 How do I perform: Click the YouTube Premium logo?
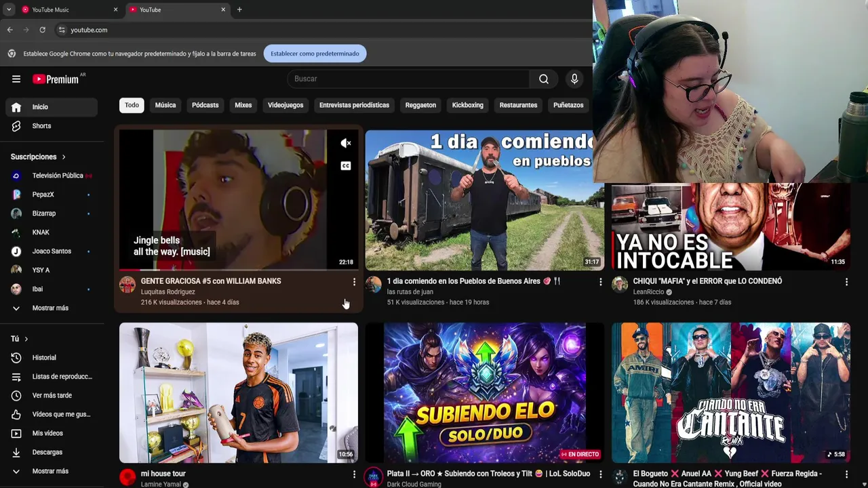pos(56,79)
